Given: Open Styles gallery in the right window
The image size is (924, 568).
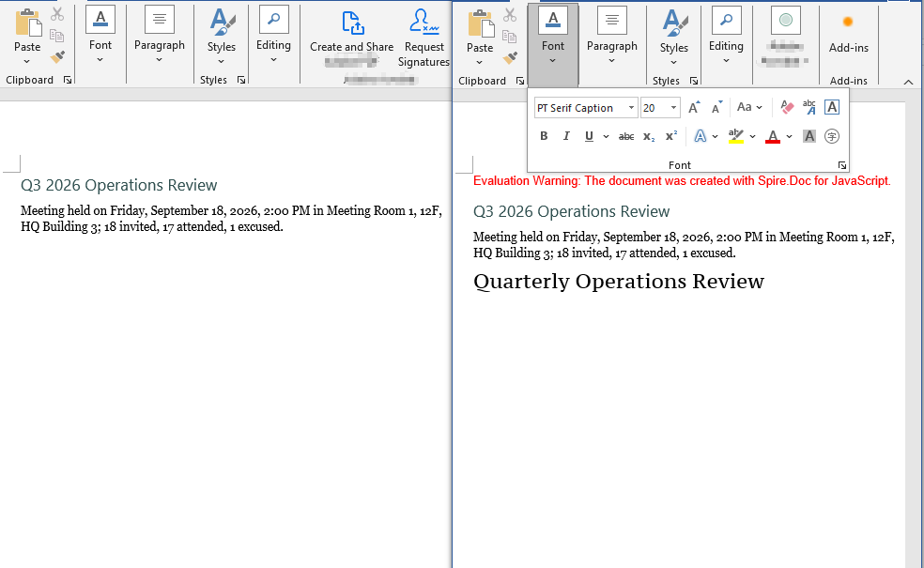Looking at the screenshot, I should pos(673,38).
